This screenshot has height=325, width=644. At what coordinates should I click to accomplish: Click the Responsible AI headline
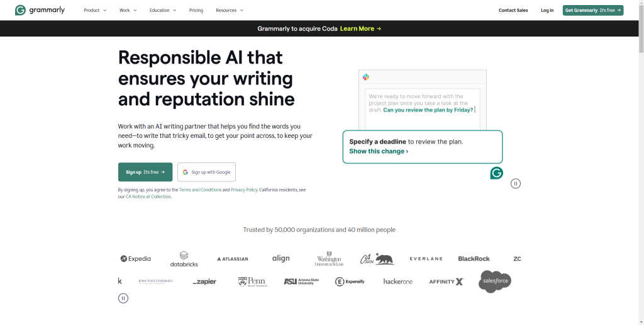(206, 78)
